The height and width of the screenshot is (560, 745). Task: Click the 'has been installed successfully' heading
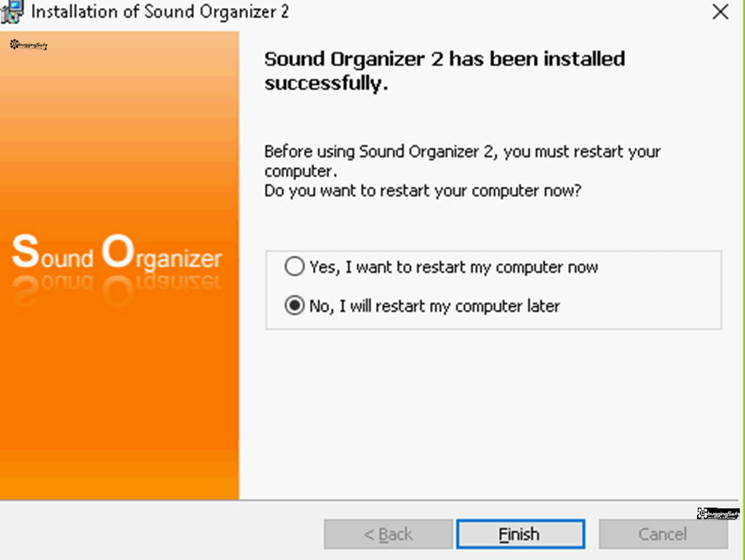[445, 71]
